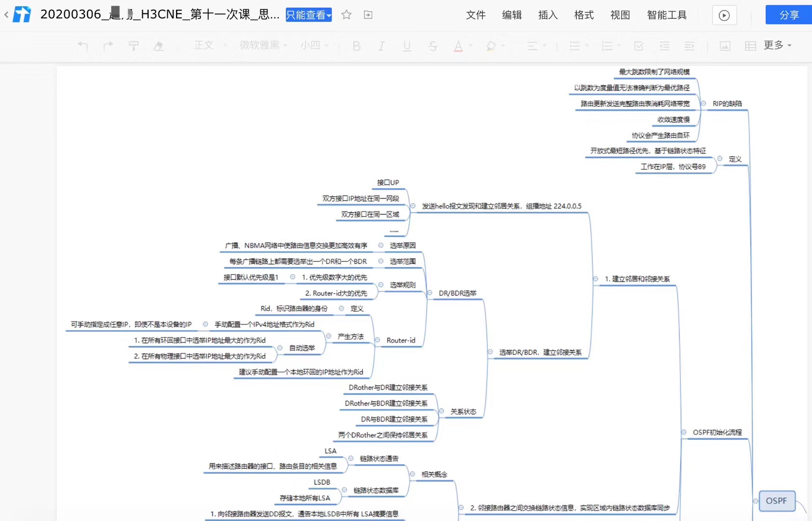Toggle underline formatting

(407, 46)
